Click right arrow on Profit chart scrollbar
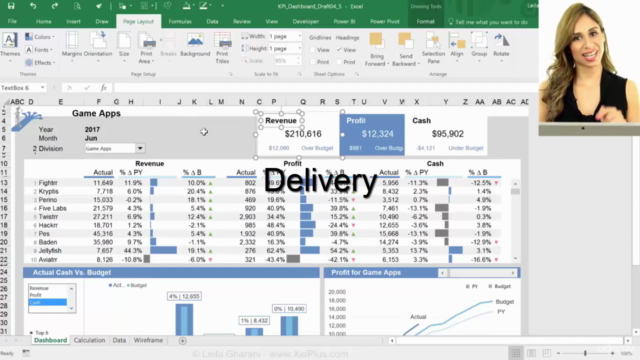This screenshot has width=640, height=360. pyautogui.click(x=513, y=273)
